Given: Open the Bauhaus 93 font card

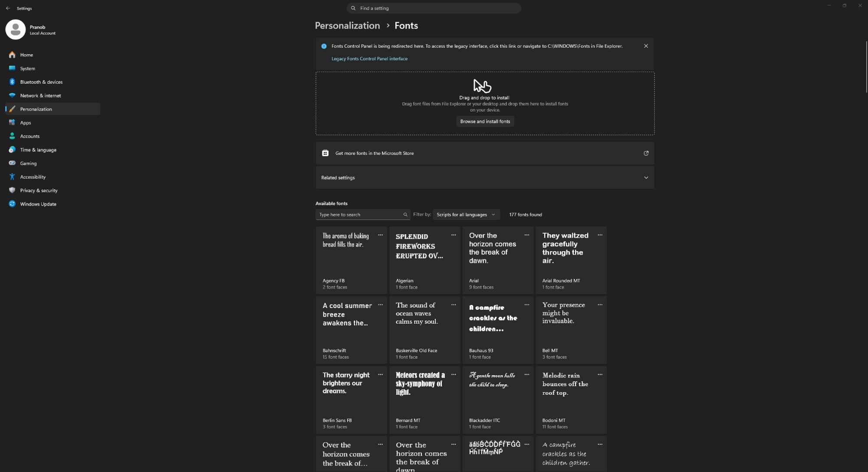Looking at the screenshot, I should click(498, 330).
